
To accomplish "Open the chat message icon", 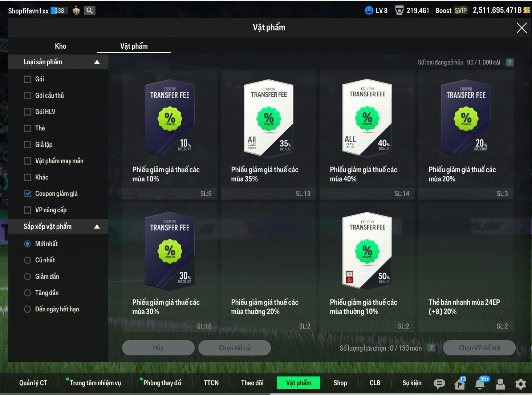I will pyautogui.click(x=439, y=383).
